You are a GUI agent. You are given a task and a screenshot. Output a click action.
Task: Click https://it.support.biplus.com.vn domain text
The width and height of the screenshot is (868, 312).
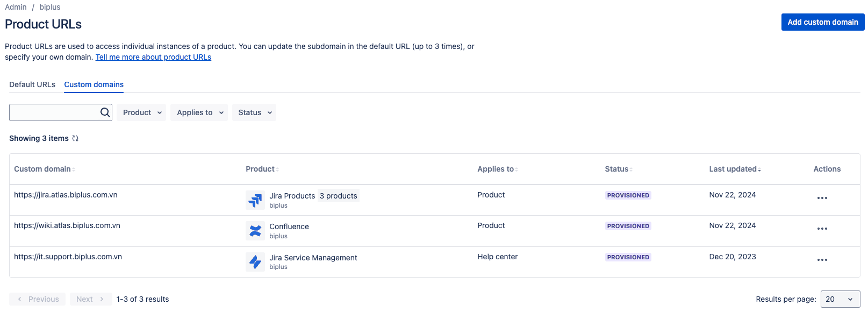click(68, 257)
